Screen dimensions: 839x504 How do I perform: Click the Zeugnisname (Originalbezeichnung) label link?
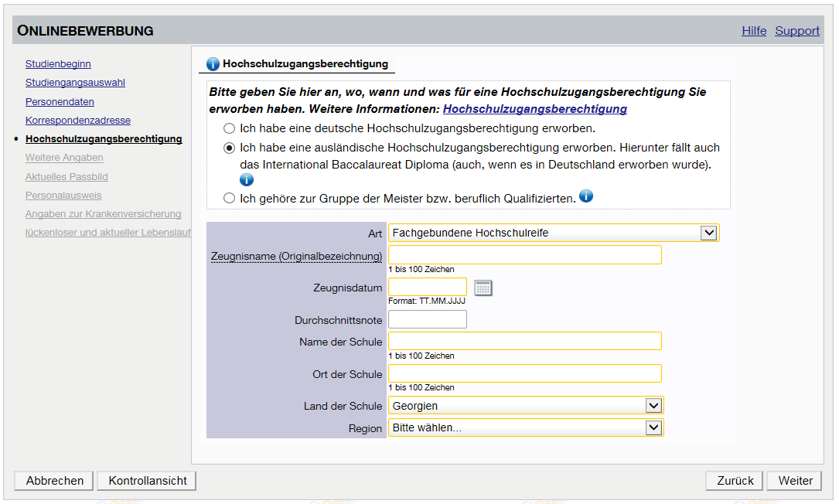click(296, 256)
